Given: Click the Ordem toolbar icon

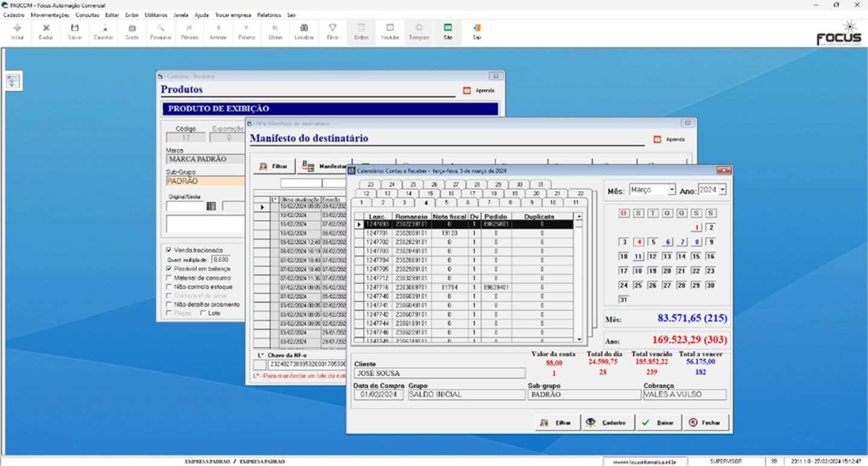Looking at the screenshot, I should tap(361, 28).
